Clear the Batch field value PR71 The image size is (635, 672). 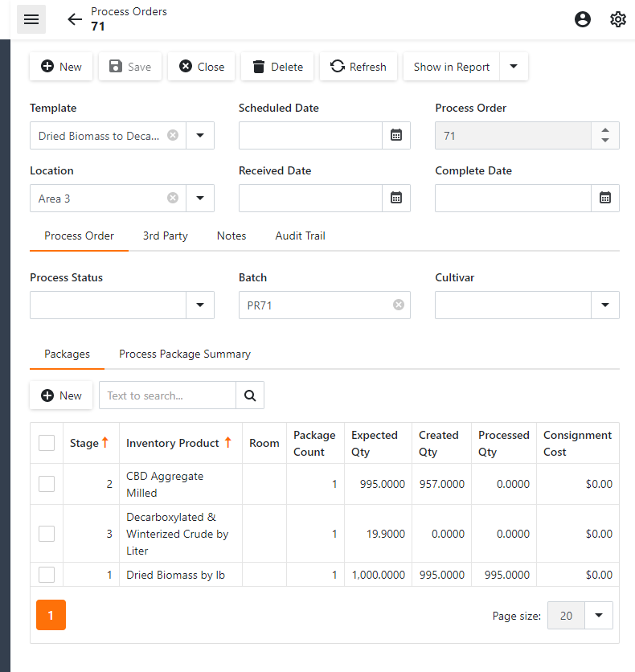[398, 305]
